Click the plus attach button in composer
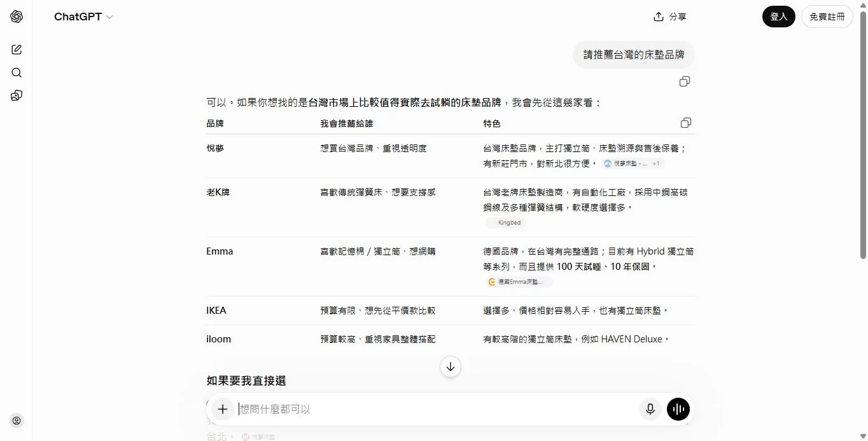 pos(223,409)
